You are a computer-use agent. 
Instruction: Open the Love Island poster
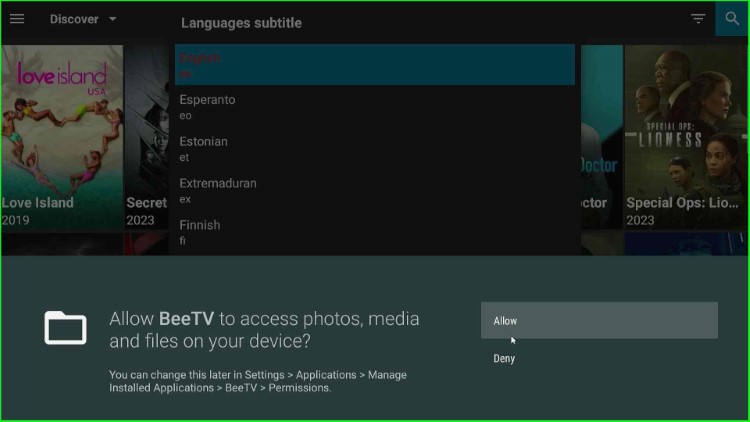tap(62, 137)
